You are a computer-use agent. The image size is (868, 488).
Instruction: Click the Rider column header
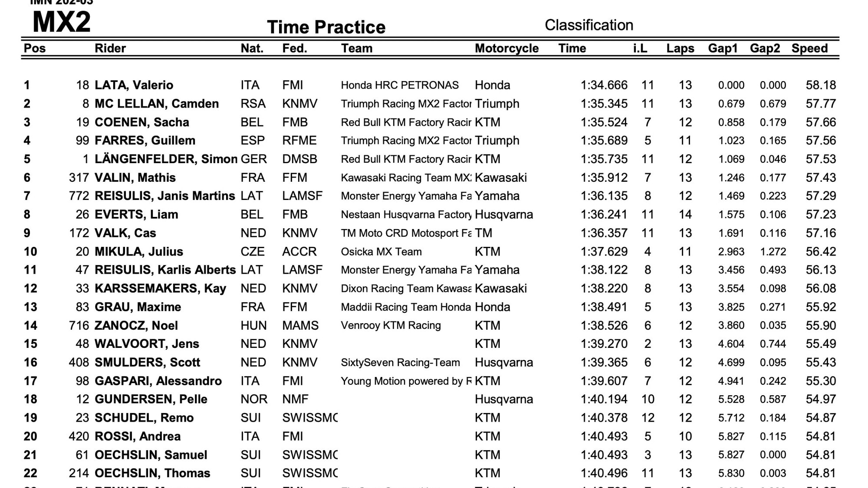110,48
